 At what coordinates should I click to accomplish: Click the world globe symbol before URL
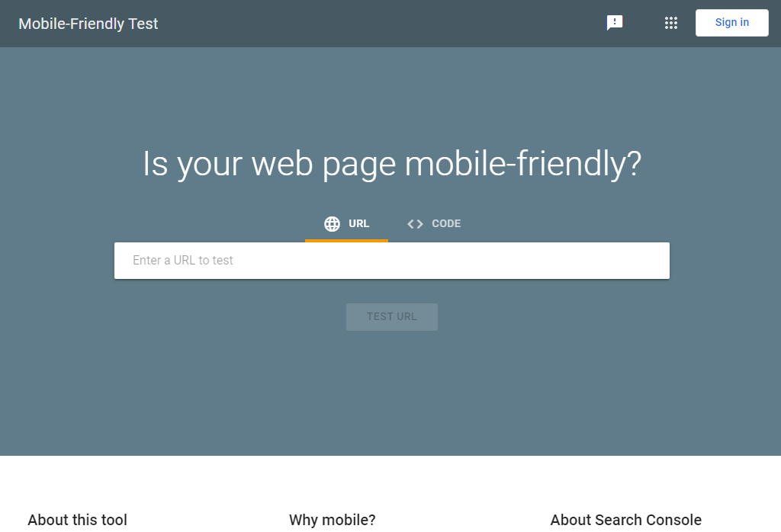click(331, 223)
